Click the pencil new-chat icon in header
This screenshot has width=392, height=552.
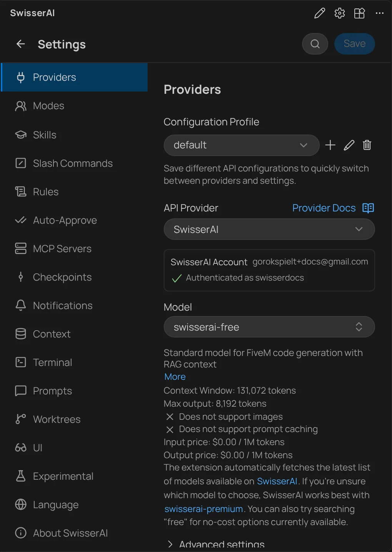coord(319,13)
